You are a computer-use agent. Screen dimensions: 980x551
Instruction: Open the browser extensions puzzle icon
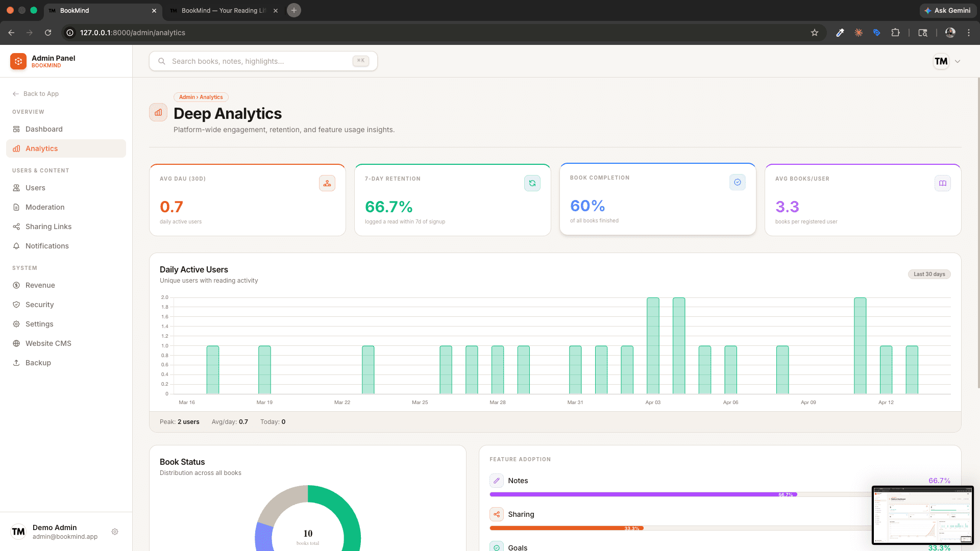pyautogui.click(x=895, y=33)
